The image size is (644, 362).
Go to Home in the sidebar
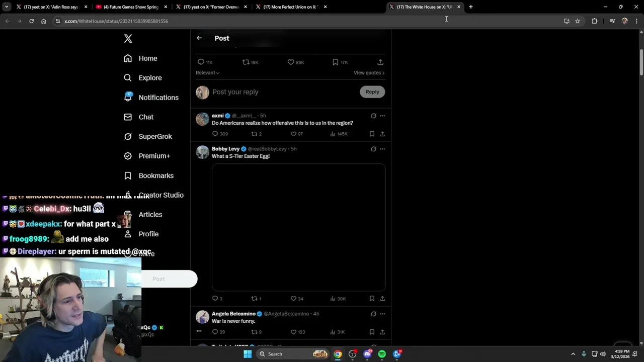click(141, 58)
